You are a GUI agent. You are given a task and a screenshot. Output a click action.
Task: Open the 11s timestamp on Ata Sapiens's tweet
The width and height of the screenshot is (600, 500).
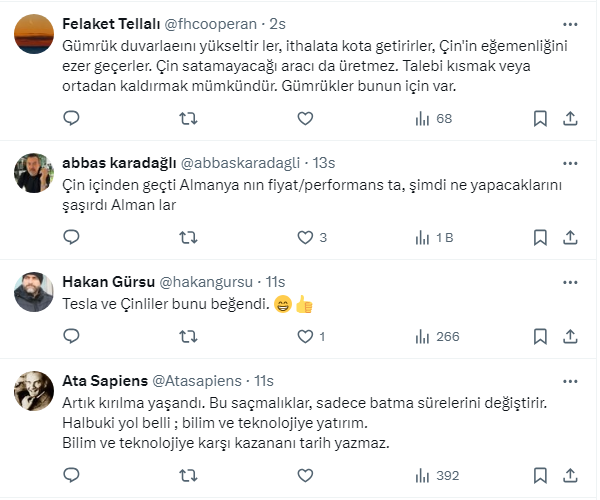(x=264, y=380)
